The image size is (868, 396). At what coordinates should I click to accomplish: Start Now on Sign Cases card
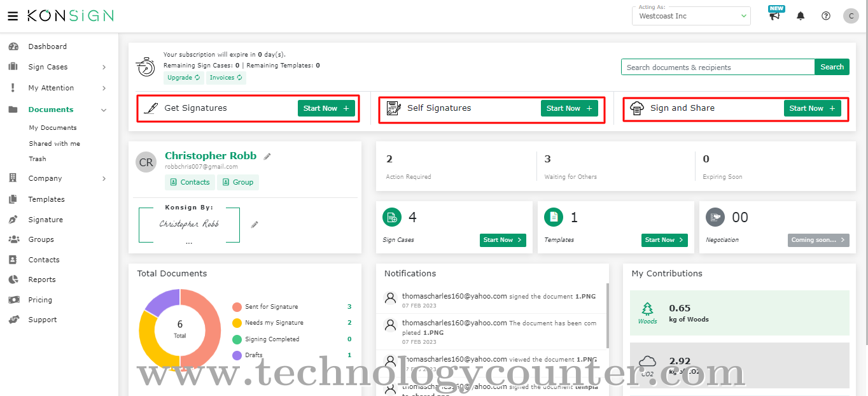click(503, 240)
